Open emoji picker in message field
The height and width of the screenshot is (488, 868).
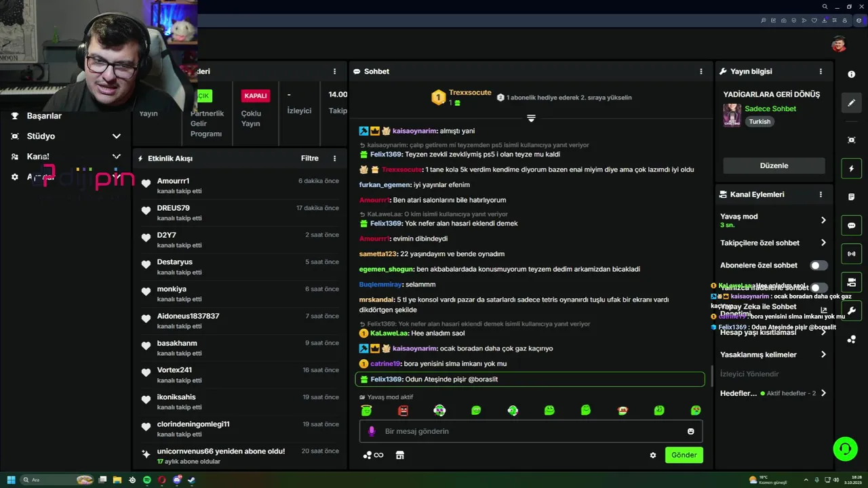691,431
